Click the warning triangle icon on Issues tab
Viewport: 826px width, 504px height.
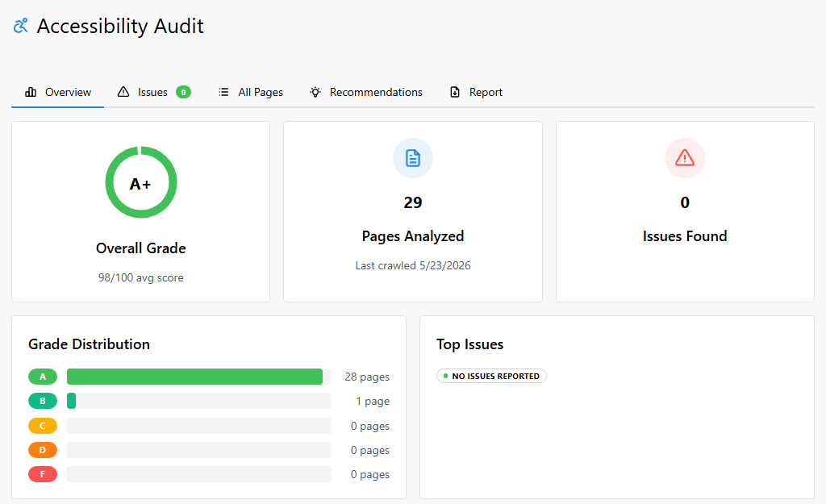coord(123,92)
